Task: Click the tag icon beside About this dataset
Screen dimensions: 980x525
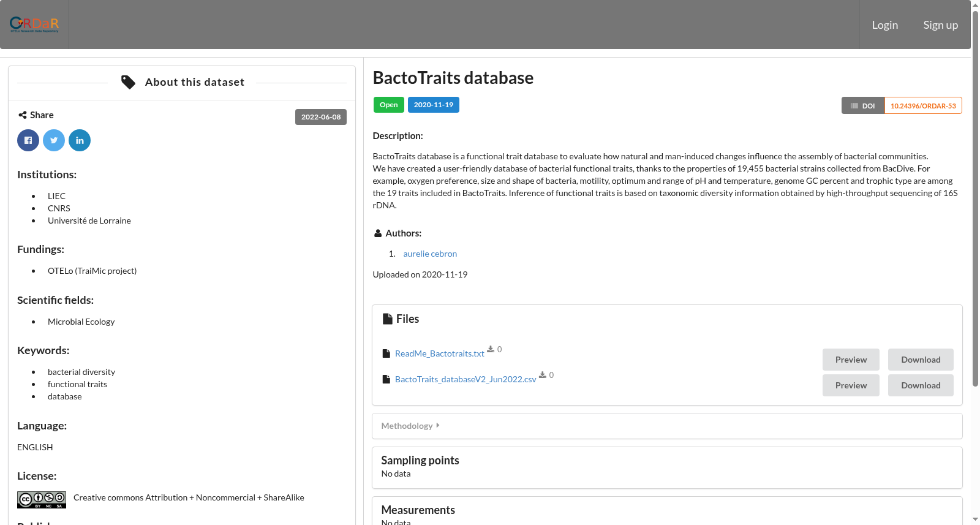Action: (128, 82)
